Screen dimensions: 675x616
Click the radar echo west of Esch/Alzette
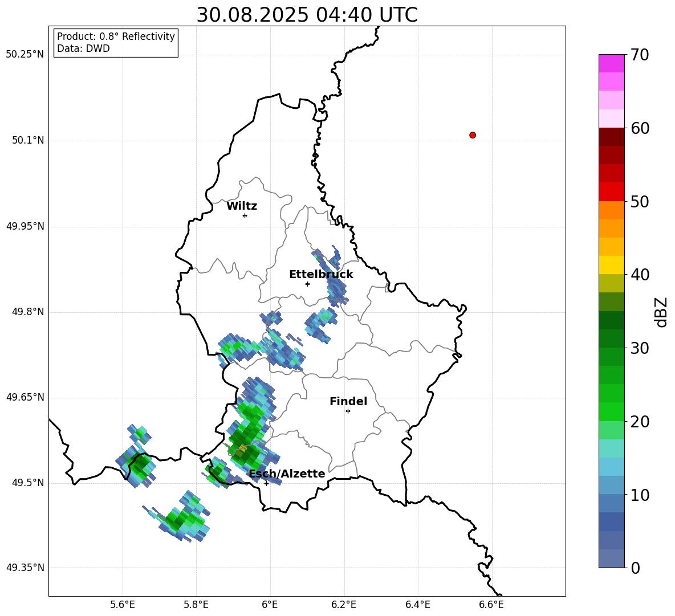point(219,473)
